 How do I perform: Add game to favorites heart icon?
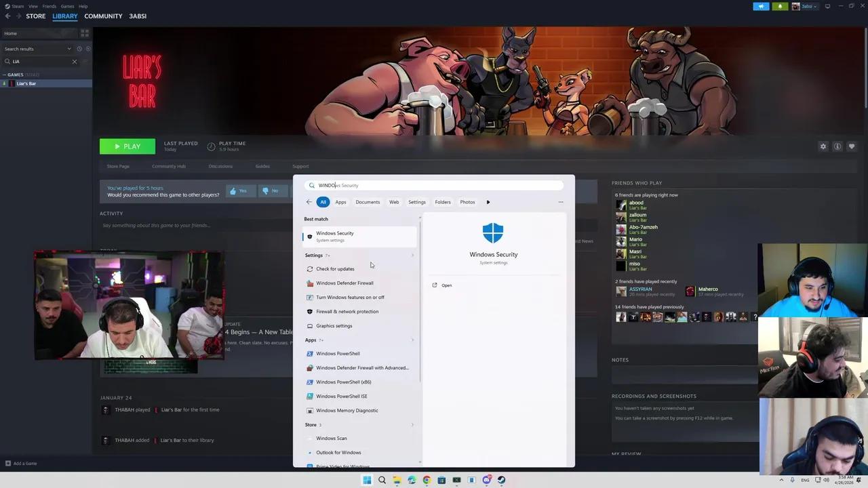[852, 146]
